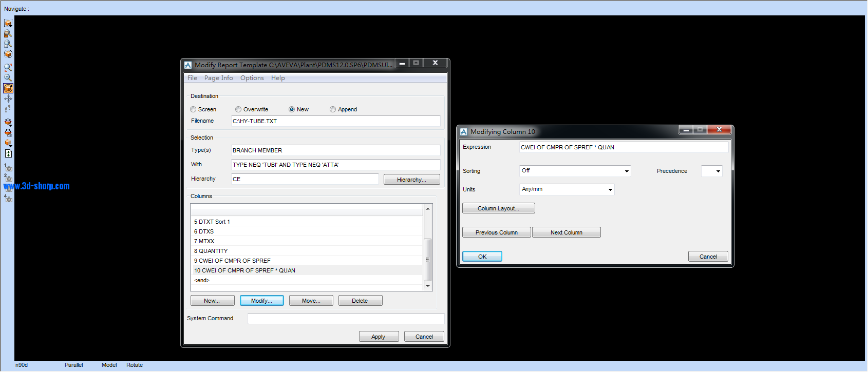Toggle the highlighted rotate view tool
This screenshot has height=372, width=868.
coord(8,88)
